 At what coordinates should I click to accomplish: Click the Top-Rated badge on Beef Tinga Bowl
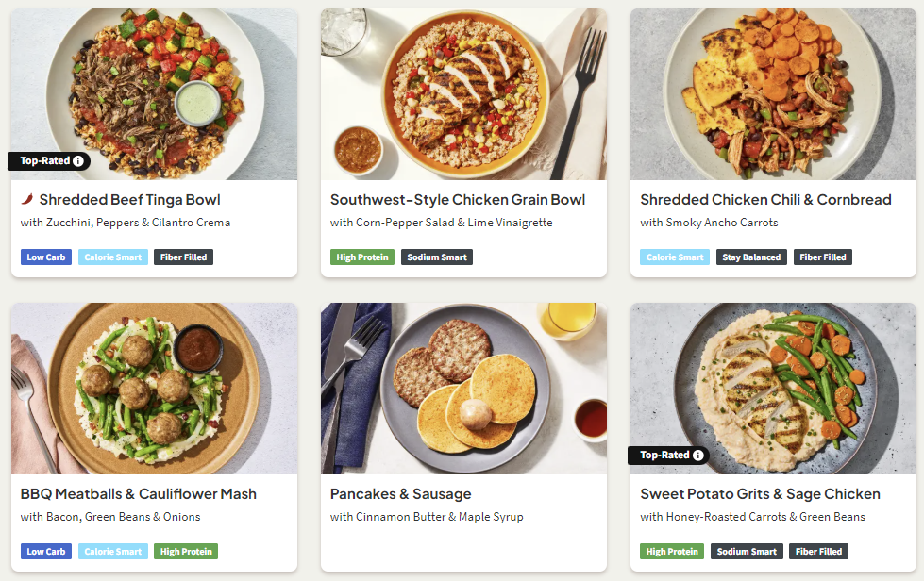[45, 161]
